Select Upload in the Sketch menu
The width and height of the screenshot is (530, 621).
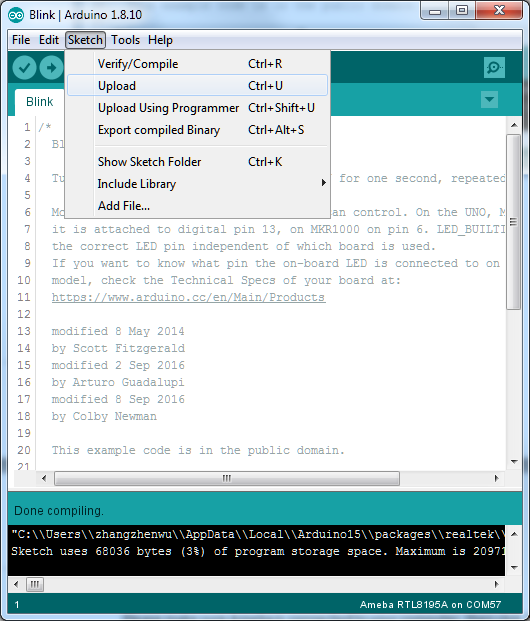click(197, 86)
